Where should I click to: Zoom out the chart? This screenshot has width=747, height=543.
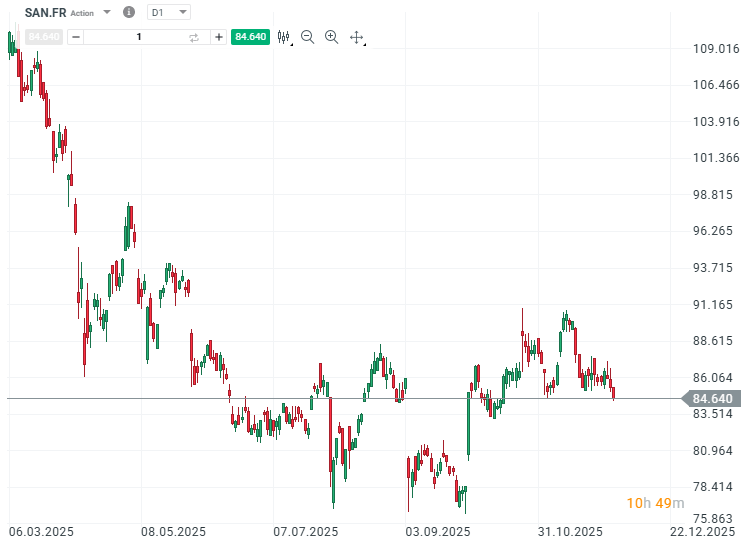point(307,37)
